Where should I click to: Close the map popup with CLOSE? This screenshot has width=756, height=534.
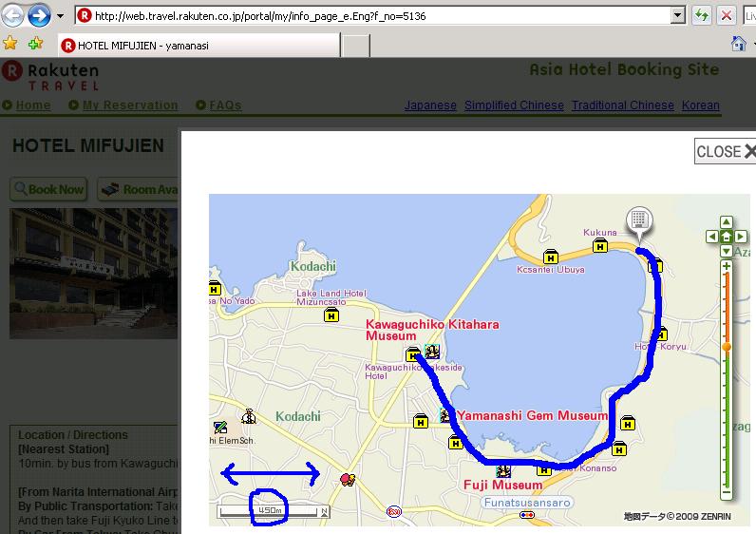tap(725, 151)
